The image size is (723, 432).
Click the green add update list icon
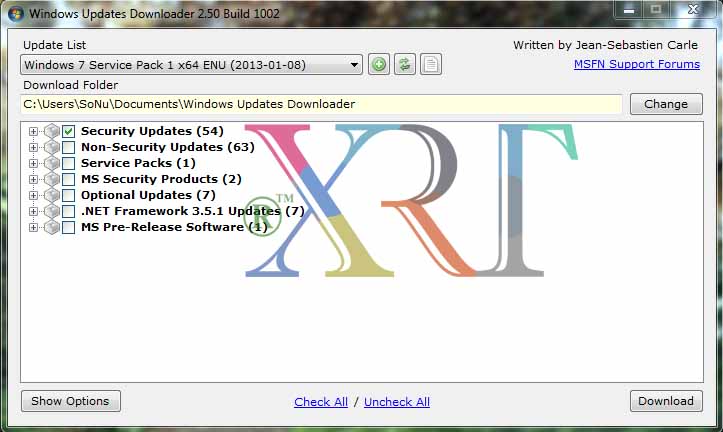[x=379, y=65]
